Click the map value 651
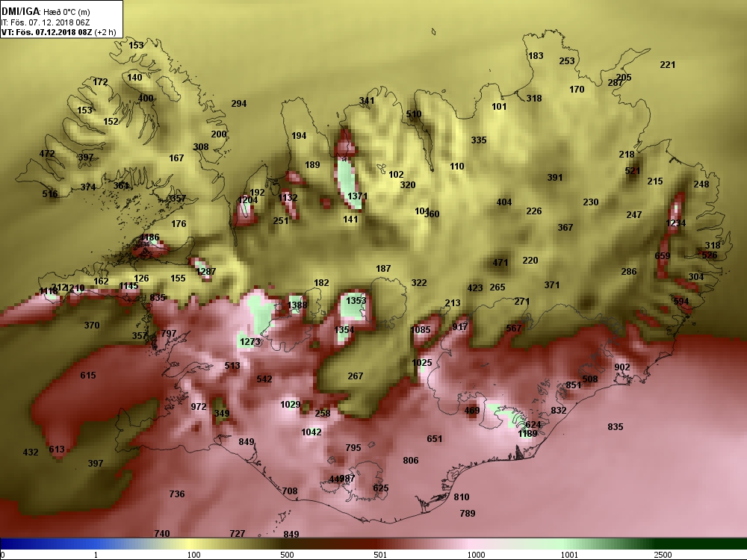 click(x=435, y=438)
